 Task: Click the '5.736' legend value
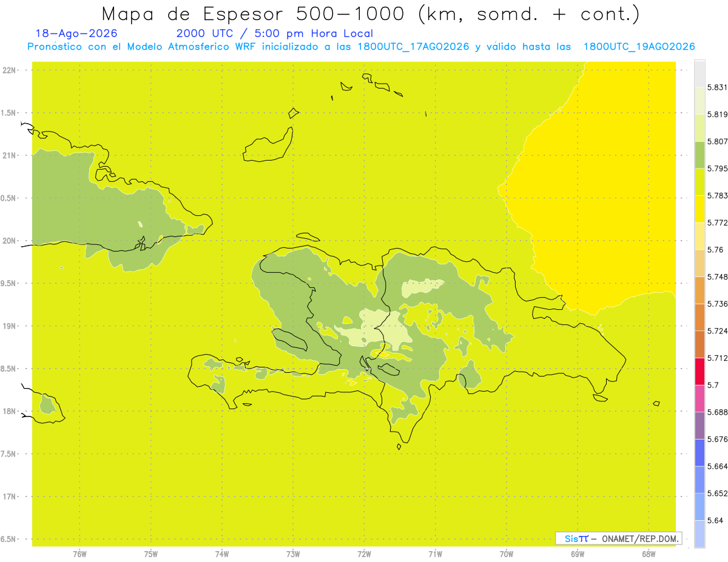718,304
